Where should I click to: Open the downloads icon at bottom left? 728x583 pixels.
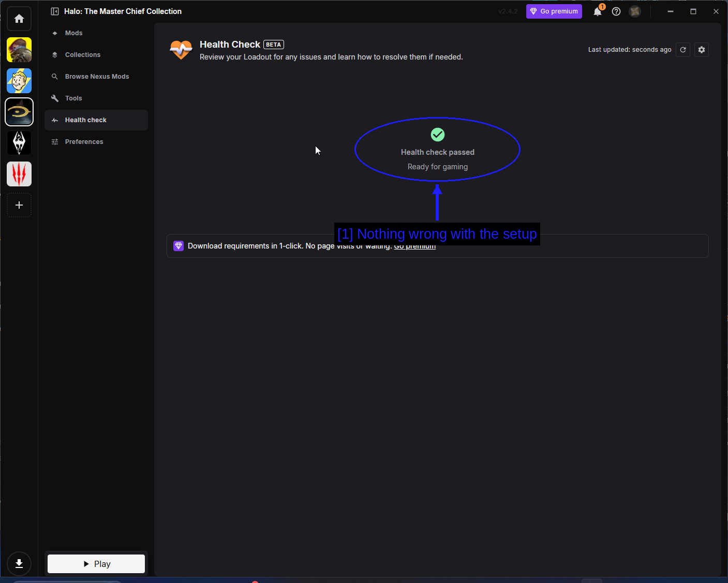(19, 563)
